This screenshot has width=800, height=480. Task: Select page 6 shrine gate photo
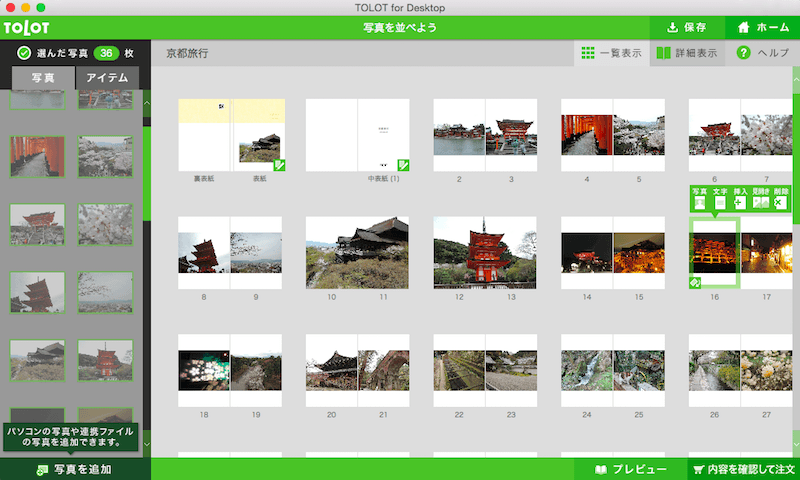[714, 135]
